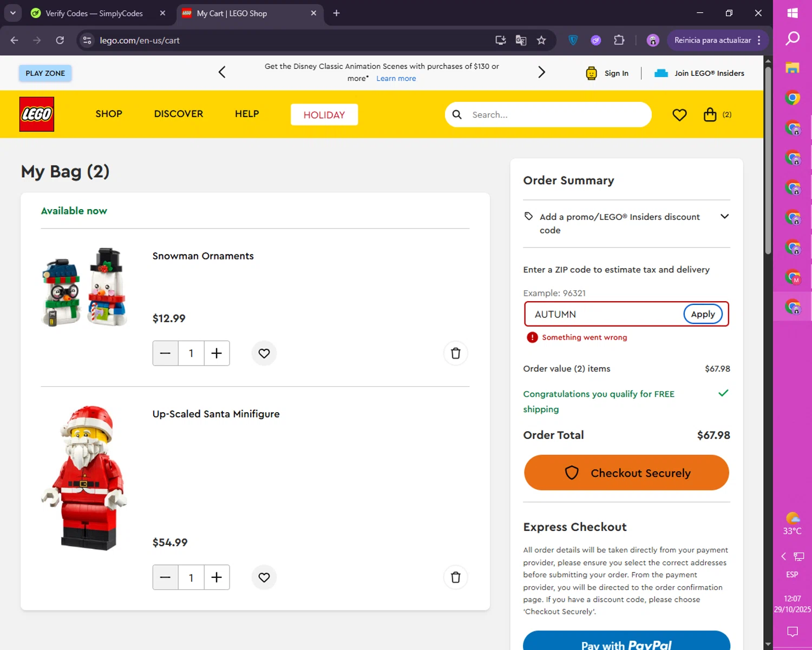Open the DISCOVER menu
Screen dimensions: 812x650
179,114
